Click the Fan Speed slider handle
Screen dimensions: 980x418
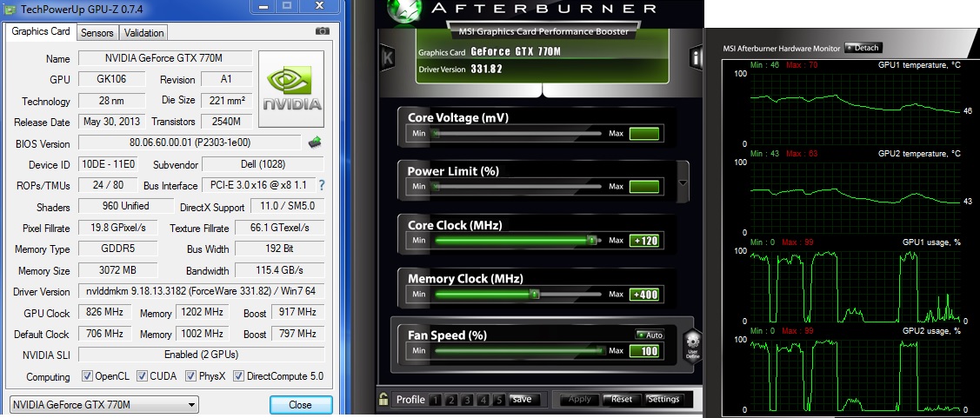[x=600, y=350]
